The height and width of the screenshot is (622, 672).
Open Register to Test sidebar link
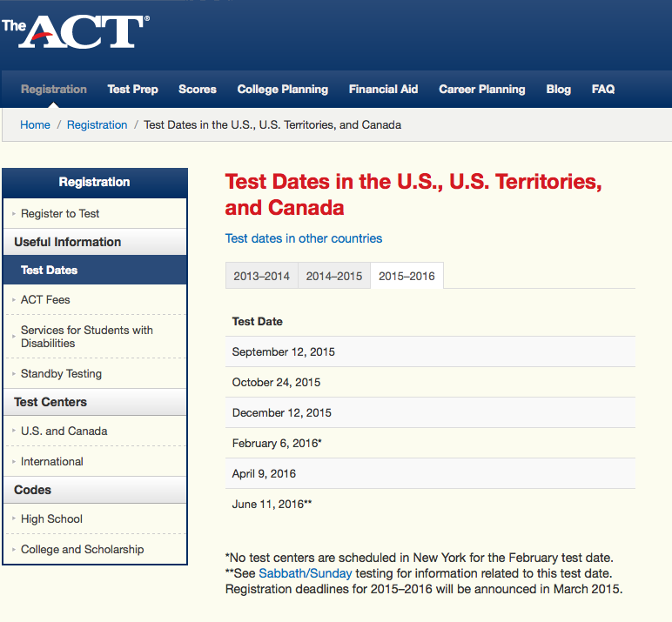60,213
